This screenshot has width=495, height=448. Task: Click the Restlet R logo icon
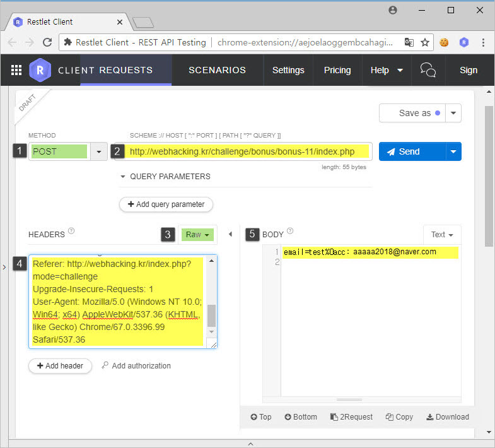tap(40, 70)
